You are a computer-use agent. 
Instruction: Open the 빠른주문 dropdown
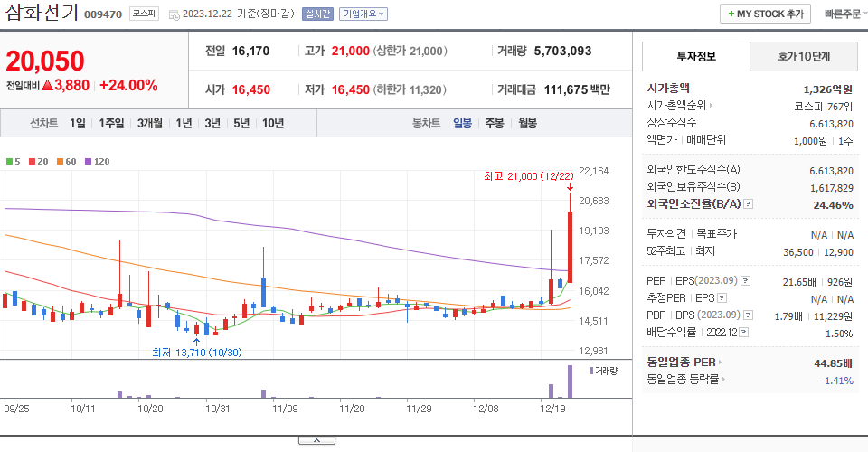(x=846, y=14)
